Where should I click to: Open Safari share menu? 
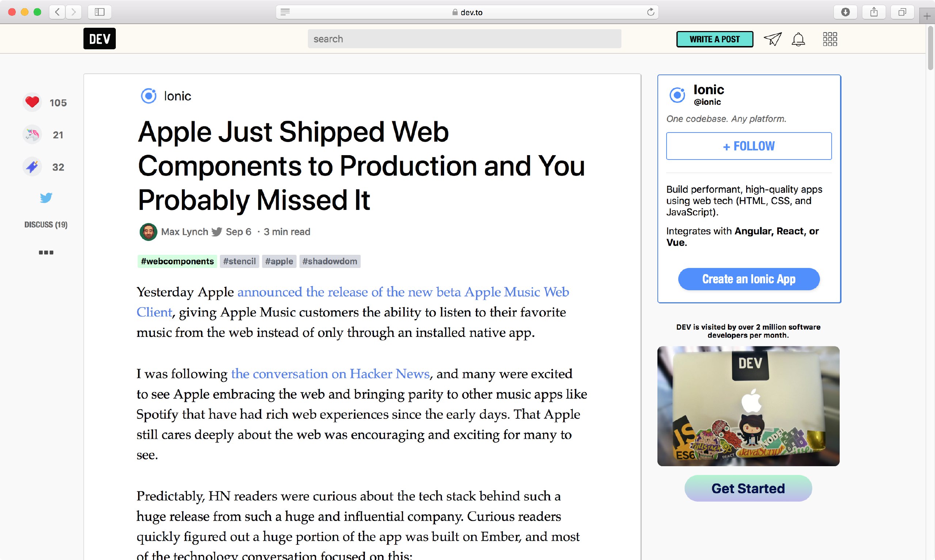pos(874,12)
